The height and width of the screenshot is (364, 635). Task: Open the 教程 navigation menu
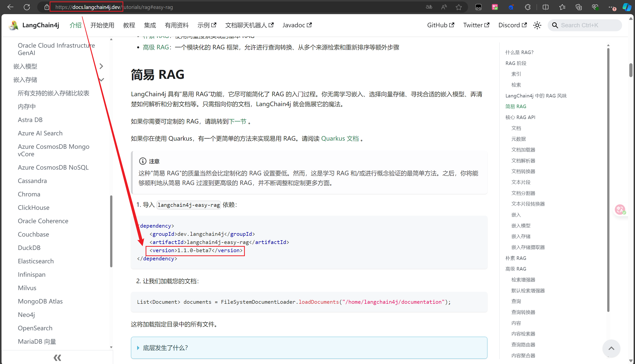pyautogui.click(x=129, y=25)
